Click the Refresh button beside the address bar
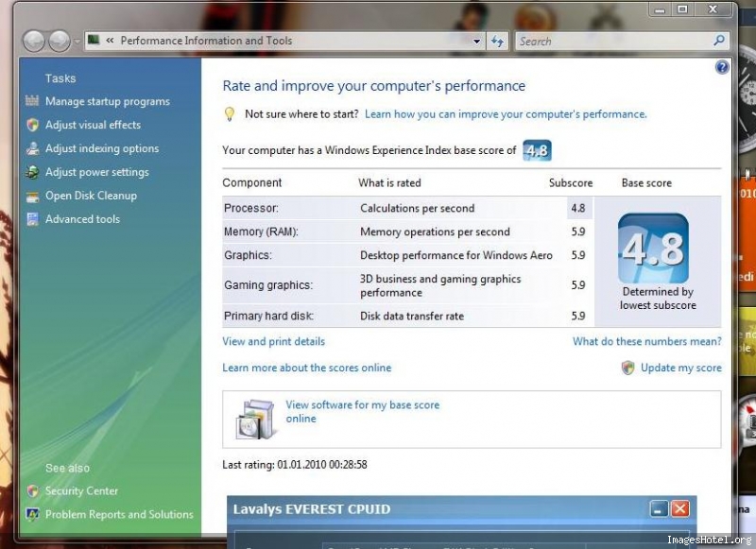 (498, 42)
